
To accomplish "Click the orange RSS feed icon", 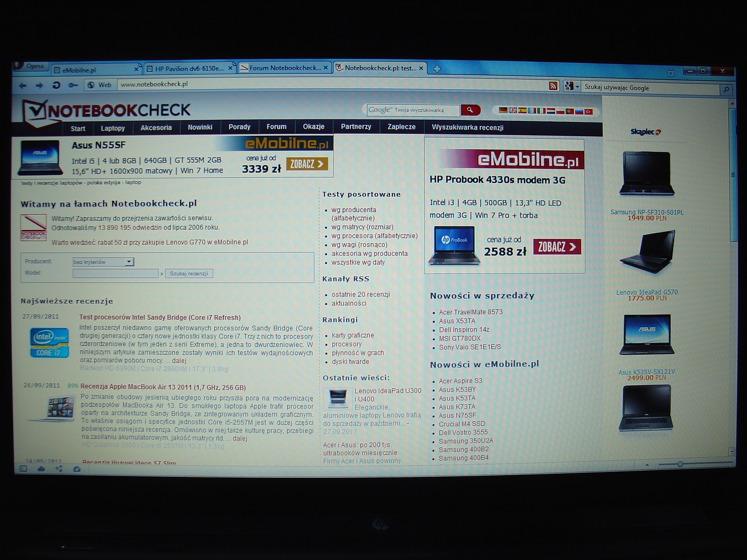I will pos(553,86).
